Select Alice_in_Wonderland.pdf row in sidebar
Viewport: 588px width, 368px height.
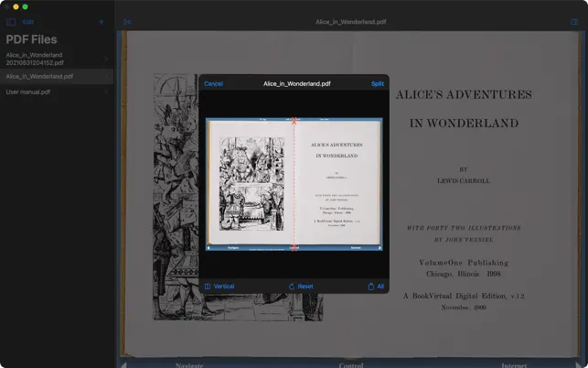[x=57, y=76]
